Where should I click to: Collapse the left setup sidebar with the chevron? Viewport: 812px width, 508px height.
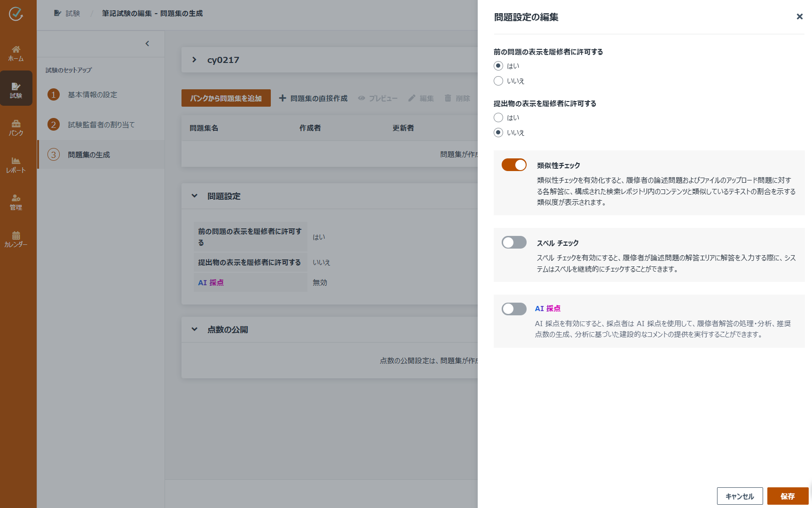click(x=147, y=44)
